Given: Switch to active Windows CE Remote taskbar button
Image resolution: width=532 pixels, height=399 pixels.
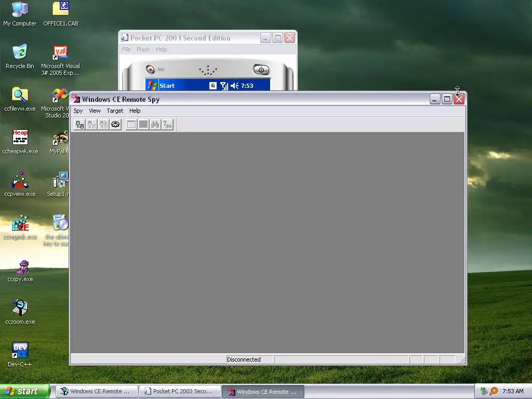Looking at the screenshot, I should pos(263,392).
